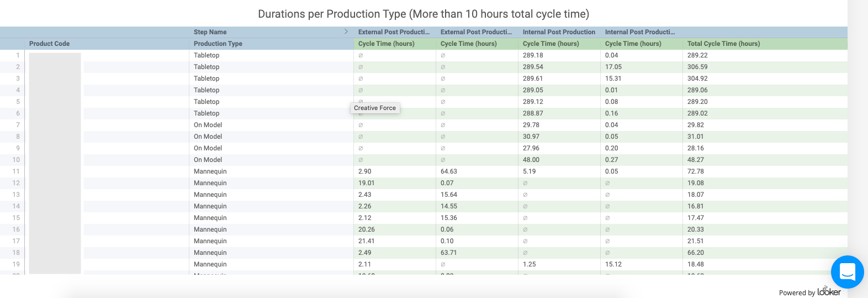Screen dimensions: 868x298
Task: Select the On Model cell in row 7
Action: coord(208,125)
